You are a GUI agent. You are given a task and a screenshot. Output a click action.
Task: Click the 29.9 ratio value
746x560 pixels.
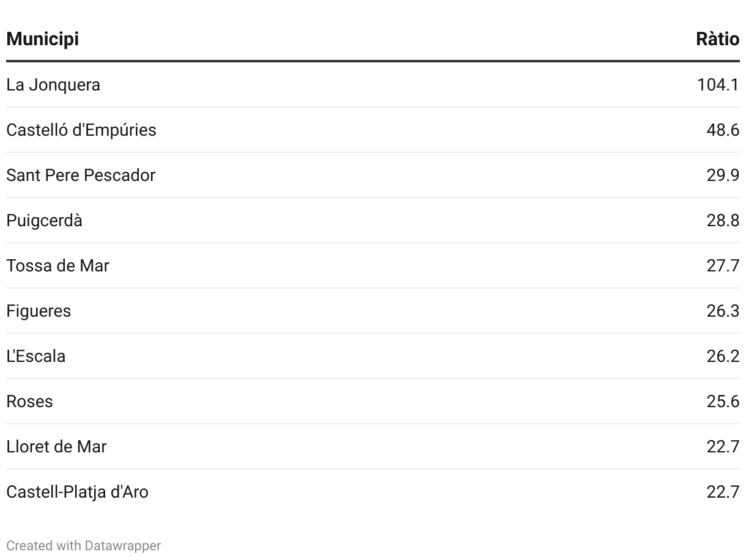point(723,175)
